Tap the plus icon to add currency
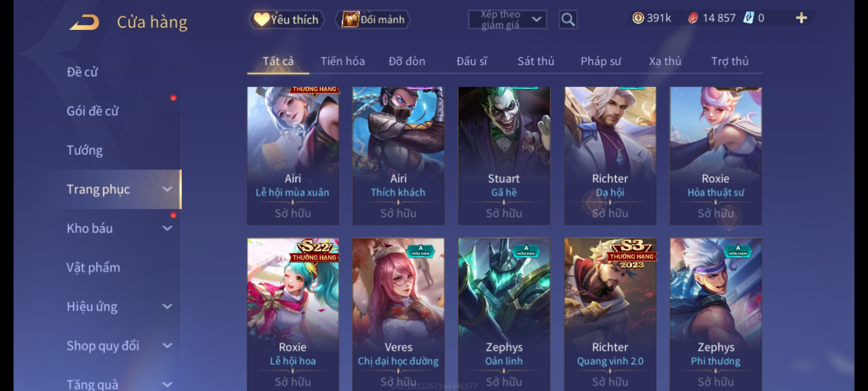 pos(801,18)
